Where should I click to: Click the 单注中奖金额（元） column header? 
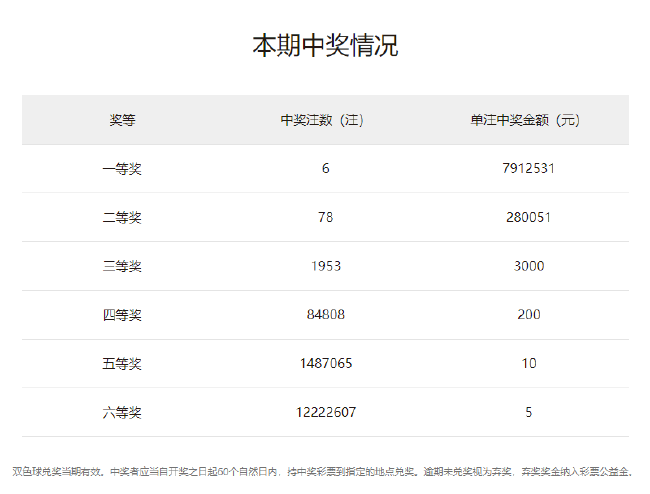point(528,120)
